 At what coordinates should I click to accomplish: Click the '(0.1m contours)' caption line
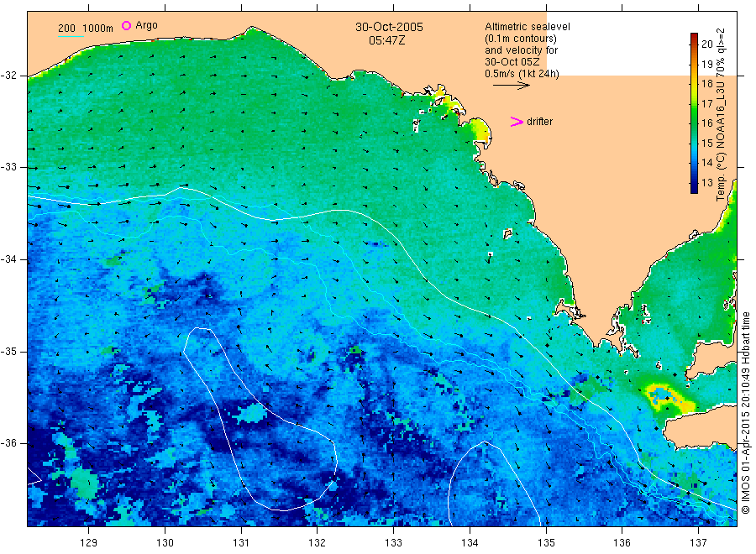click(521, 39)
